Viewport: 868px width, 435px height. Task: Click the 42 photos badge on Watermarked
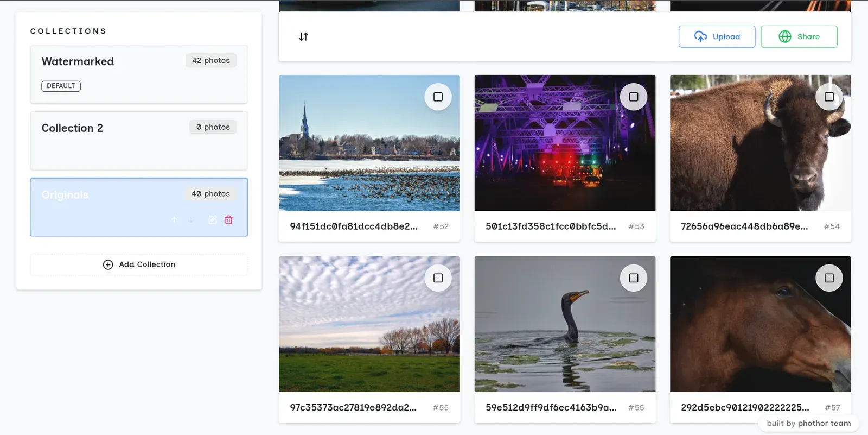(211, 60)
